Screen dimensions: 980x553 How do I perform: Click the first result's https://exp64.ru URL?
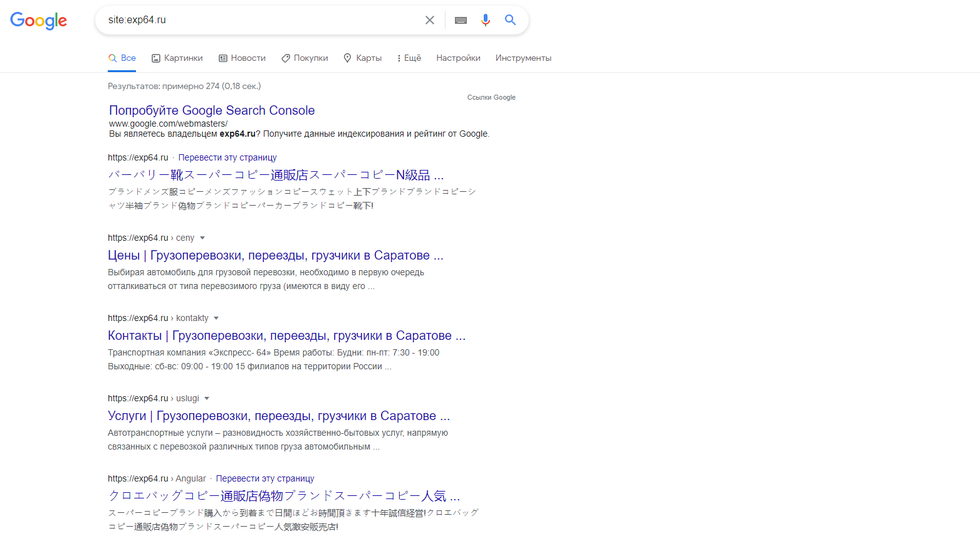pyautogui.click(x=138, y=157)
